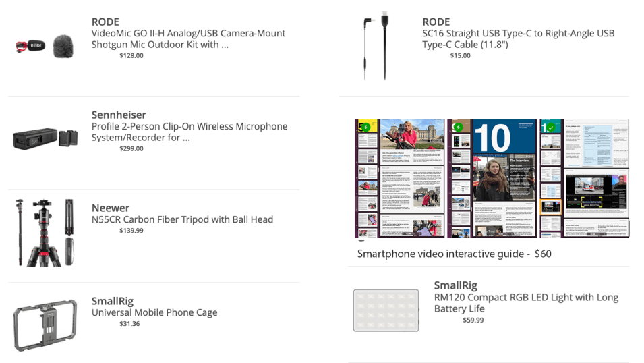The width and height of the screenshot is (644, 363).
Task: Open the guide page with large number 10
Action: (x=492, y=178)
